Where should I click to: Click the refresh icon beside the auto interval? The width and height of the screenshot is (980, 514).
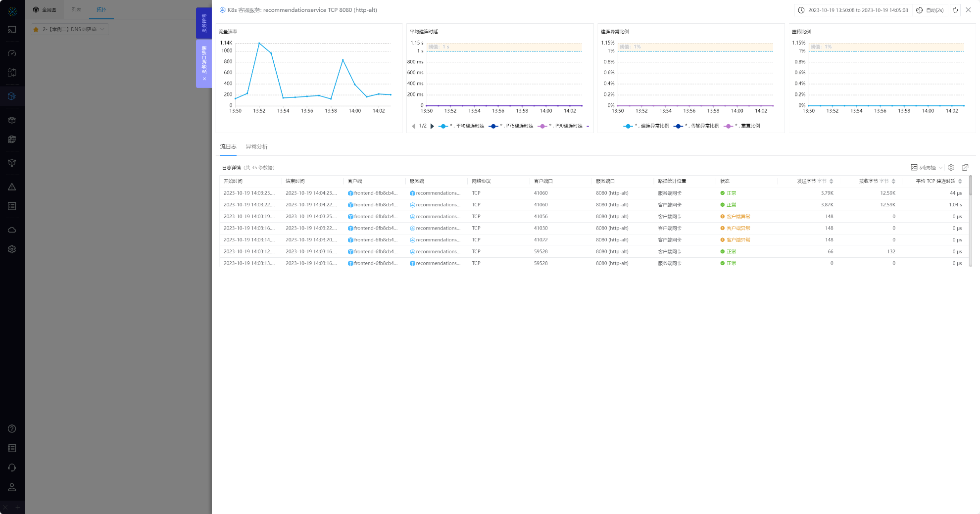[x=955, y=10]
